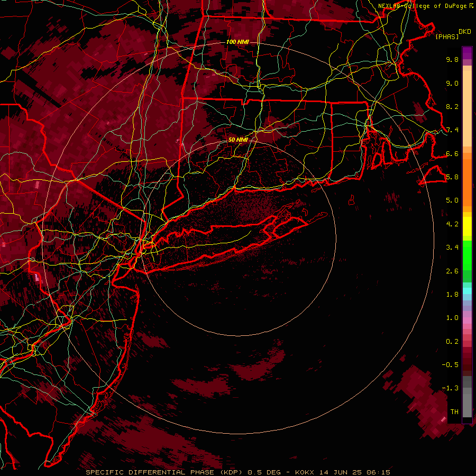
Task: Click the NEXLAB-College of DuPage header text
Action: (x=423, y=6)
